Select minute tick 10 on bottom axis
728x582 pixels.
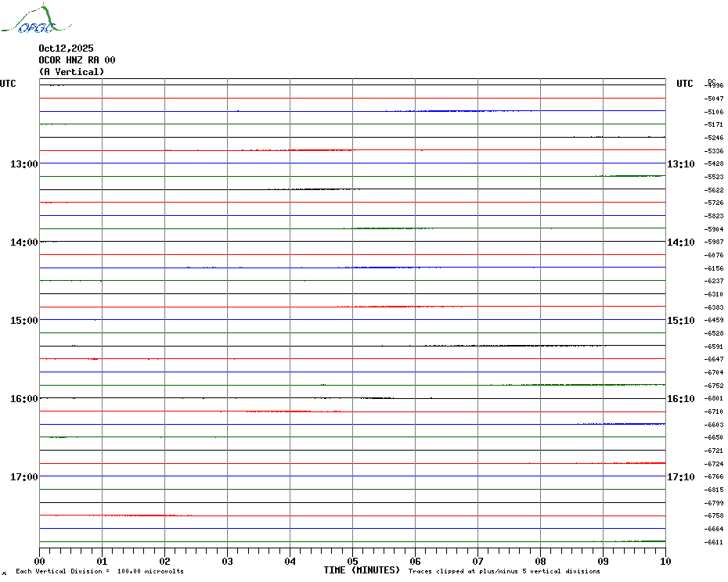pos(665,561)
